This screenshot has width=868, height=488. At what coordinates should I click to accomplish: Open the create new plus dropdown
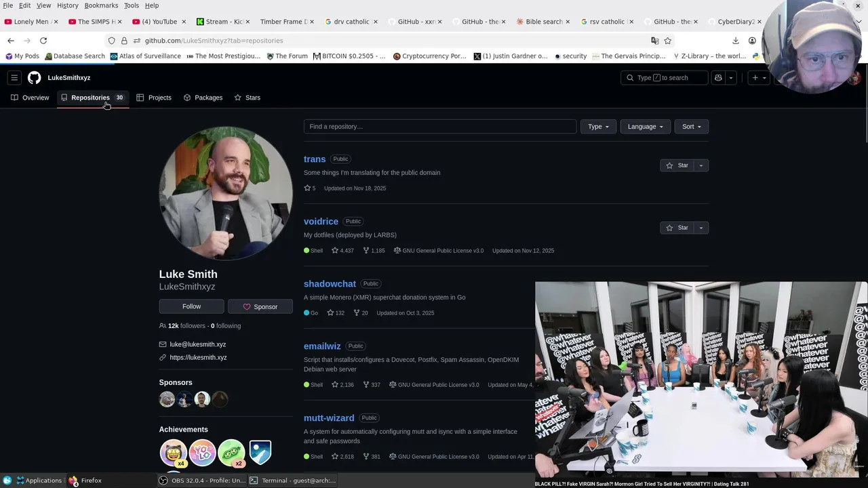759,78
